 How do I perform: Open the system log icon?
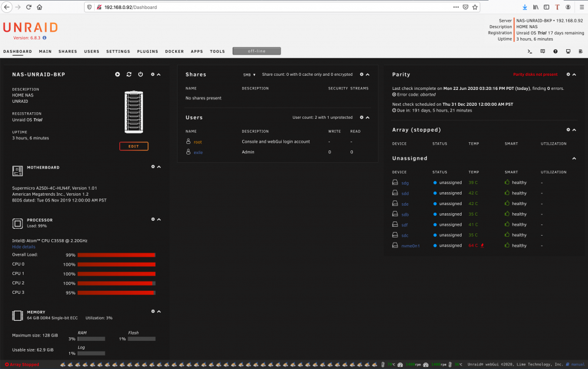pyautogui.click(x=580, y=51)
